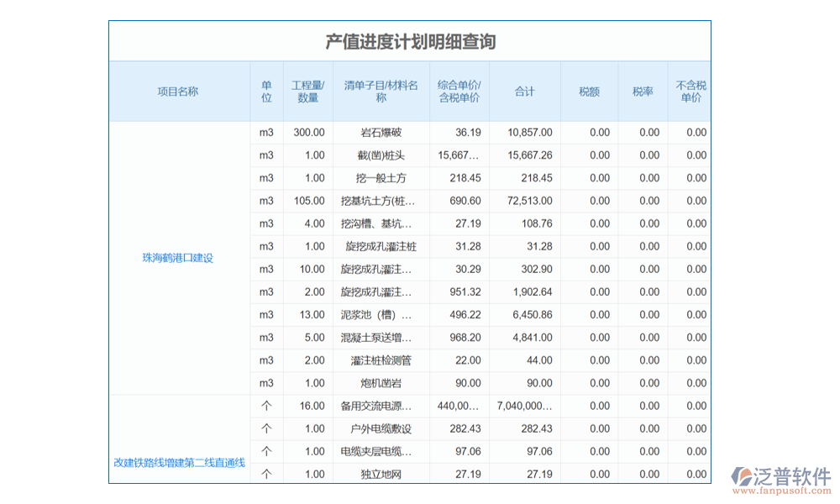The height and width of the screenshot is (504, 840).
Task: Click the 泛普软件 logo icon
Action: tap(741, 479)
